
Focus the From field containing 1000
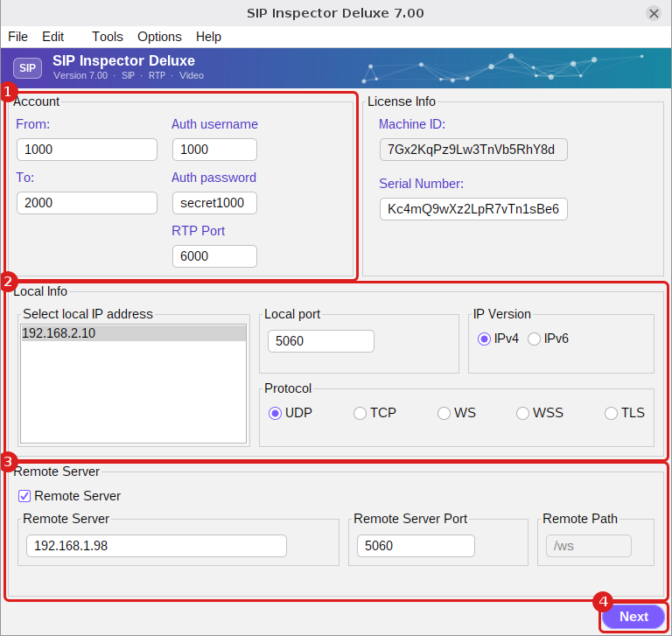[87, 150]
